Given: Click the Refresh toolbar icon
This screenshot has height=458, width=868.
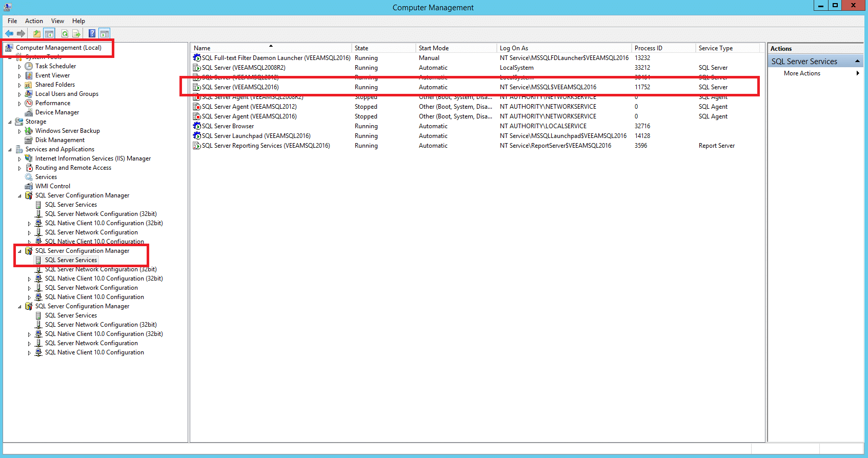Looking at the screenshot, I should coord(65,34).
